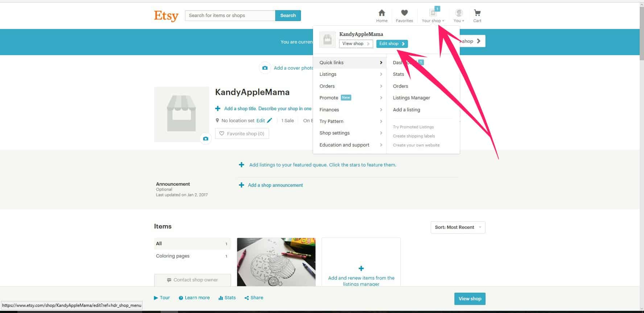The height and width of the screenshot is (313, 644).
Task: Open the Cart icon
Action: (477, 16)
